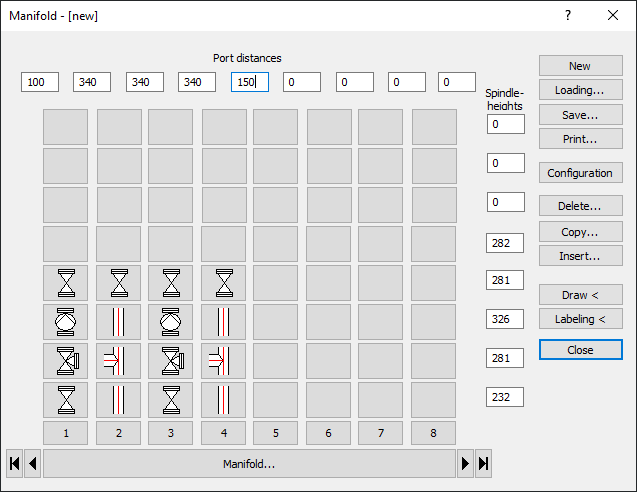Pick the straight pipe below the tee in column 4

click(x=223, y=400)
